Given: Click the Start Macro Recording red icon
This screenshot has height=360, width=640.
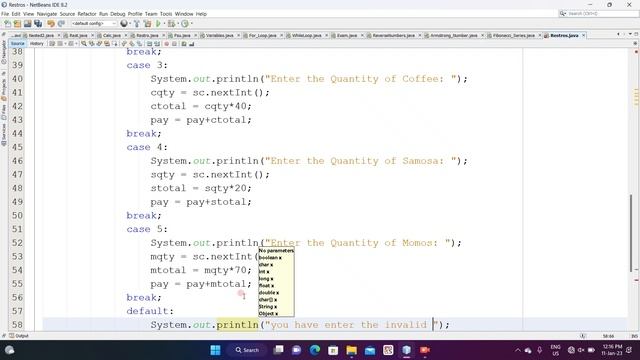Looking at the screenshot, I should [167, 44].
